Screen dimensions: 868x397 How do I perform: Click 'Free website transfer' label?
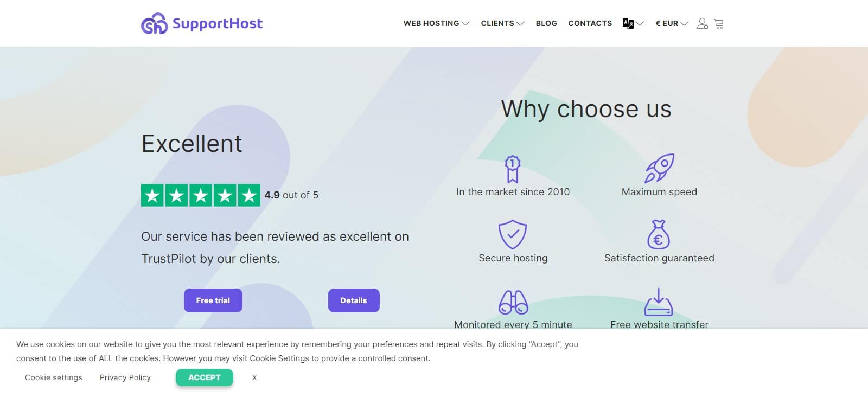(x=660, y=324)
